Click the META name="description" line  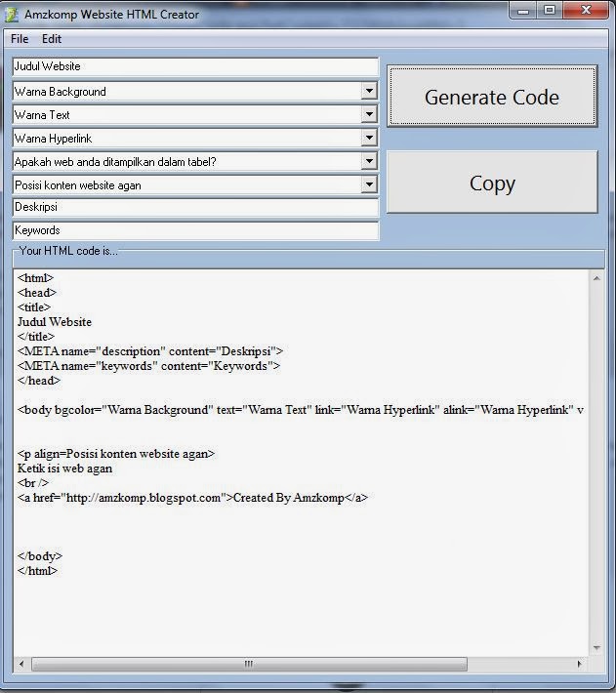150,351
